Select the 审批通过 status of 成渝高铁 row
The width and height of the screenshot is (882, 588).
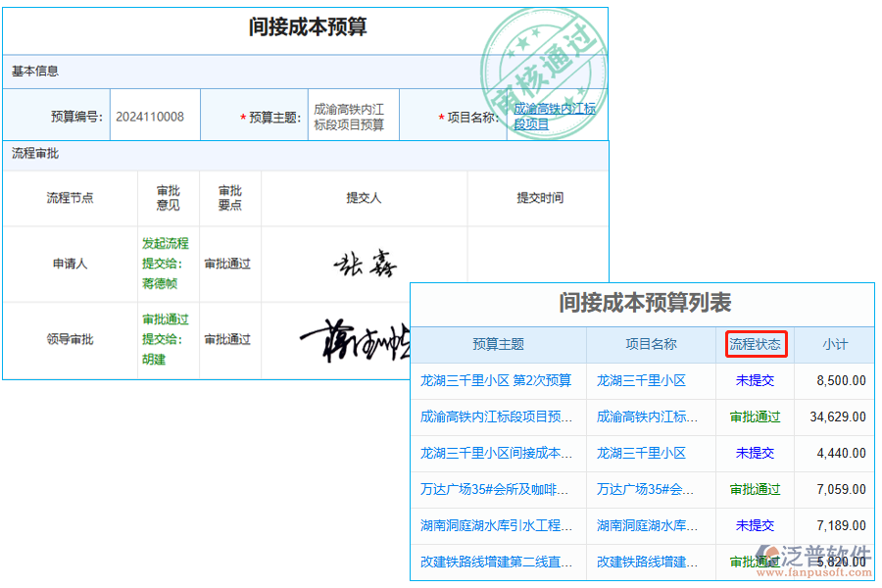click(755, 416)
